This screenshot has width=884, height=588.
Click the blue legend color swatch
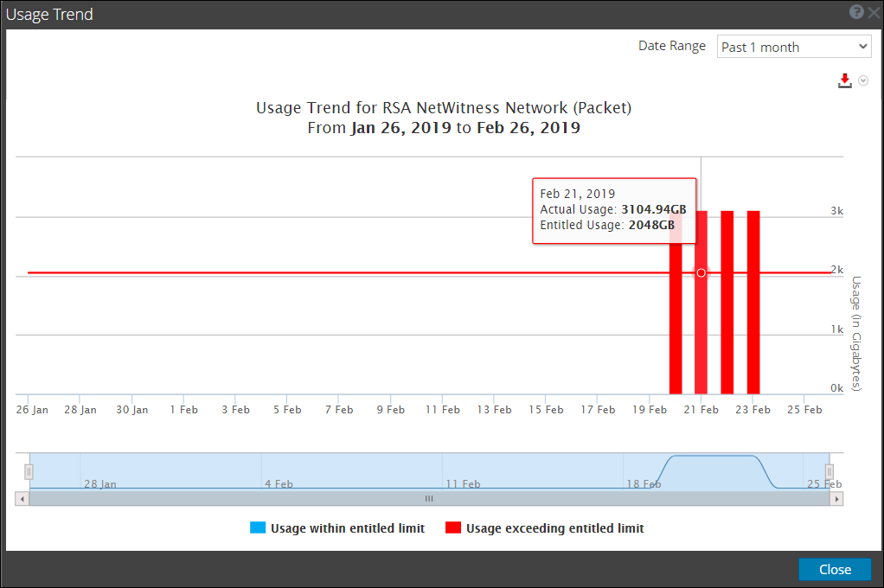coord(257,528)
